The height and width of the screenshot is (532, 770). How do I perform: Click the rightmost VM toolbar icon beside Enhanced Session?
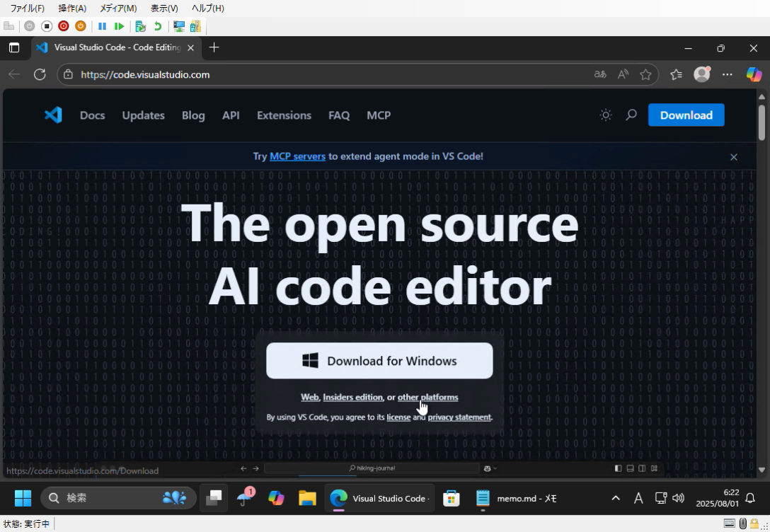click(195, 26)
